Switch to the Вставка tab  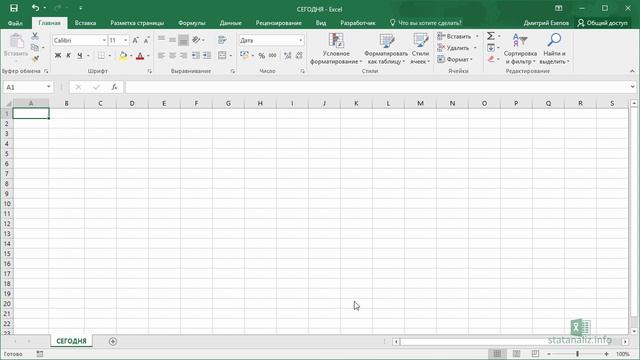tap(85, 23)
